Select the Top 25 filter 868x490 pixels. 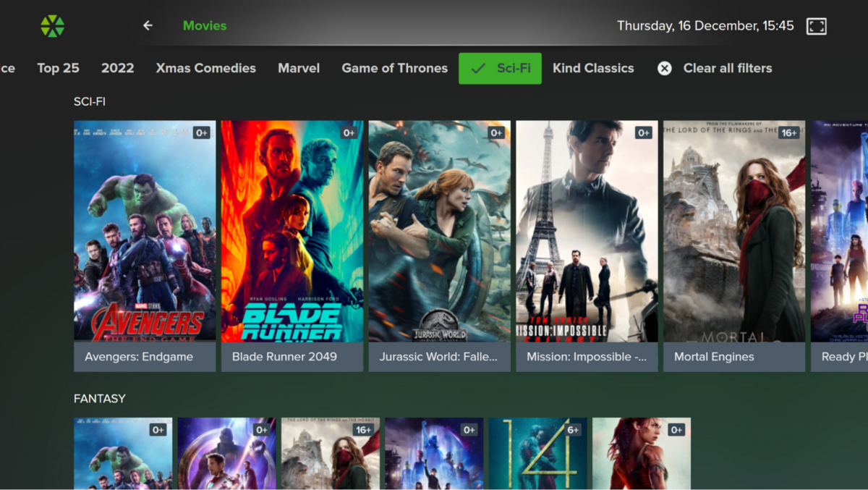[58, 68]
